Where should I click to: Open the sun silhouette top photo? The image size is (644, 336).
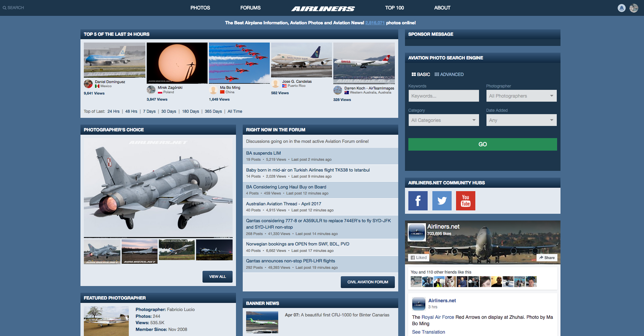point(177,63)
